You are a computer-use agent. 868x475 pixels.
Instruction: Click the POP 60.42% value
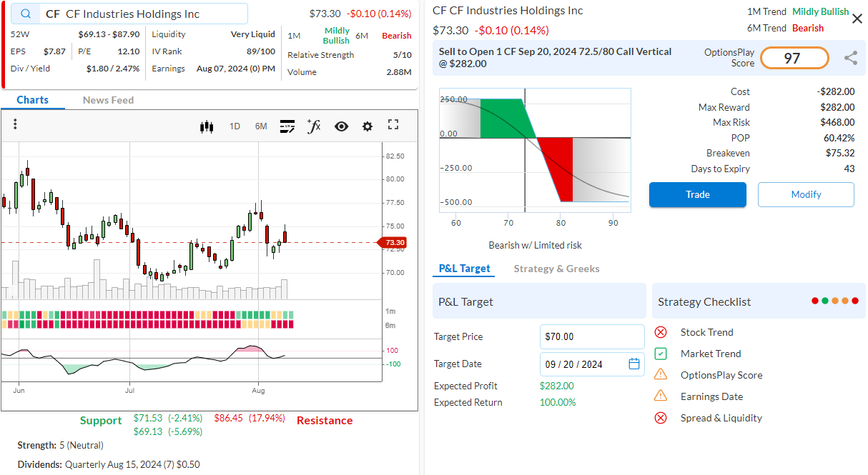(x=839, y=138)
